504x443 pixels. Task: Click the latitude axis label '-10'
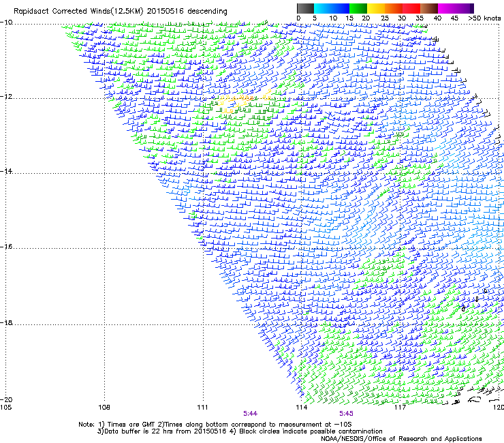click(x=6, y=22)
